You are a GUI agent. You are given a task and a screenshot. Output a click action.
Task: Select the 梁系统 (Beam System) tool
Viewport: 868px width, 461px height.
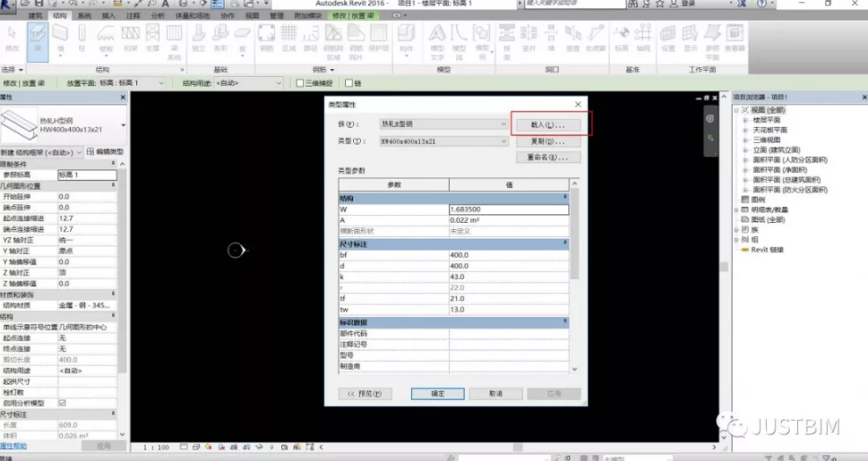[174, 41]
